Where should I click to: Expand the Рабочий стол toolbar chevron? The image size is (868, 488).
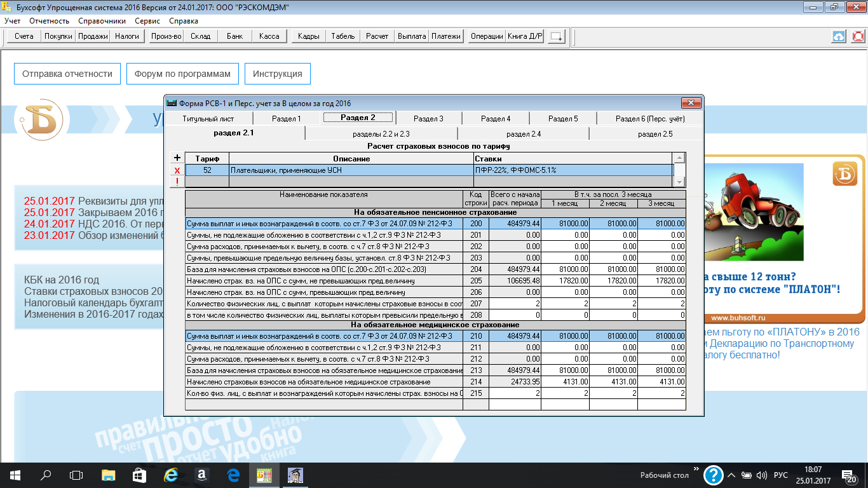(695, 475)
